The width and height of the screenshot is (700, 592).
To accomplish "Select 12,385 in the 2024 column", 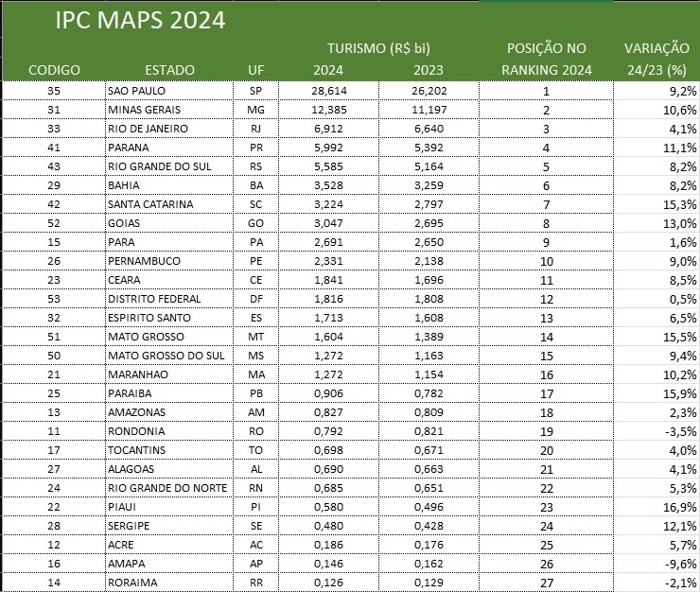I will [x=329, y=110].
